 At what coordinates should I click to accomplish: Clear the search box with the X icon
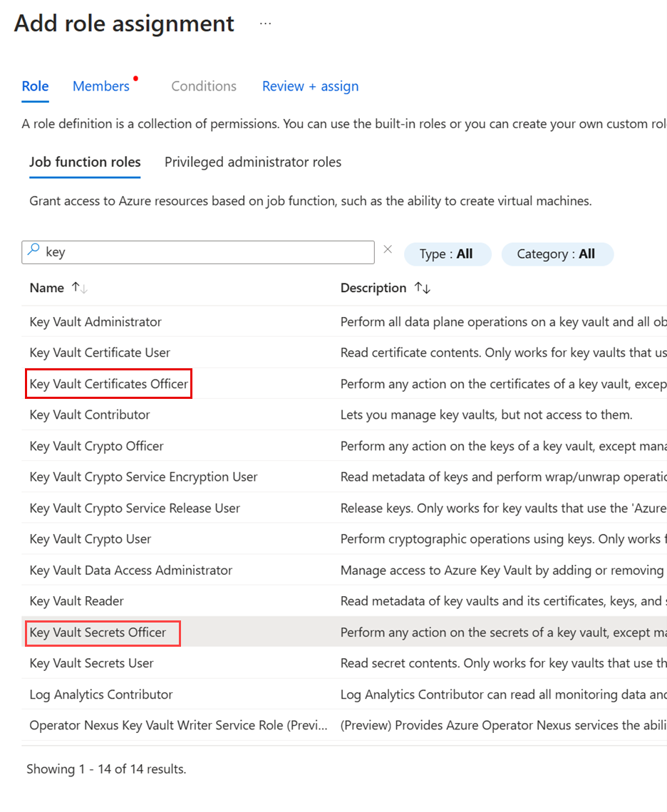click(388, 249)
